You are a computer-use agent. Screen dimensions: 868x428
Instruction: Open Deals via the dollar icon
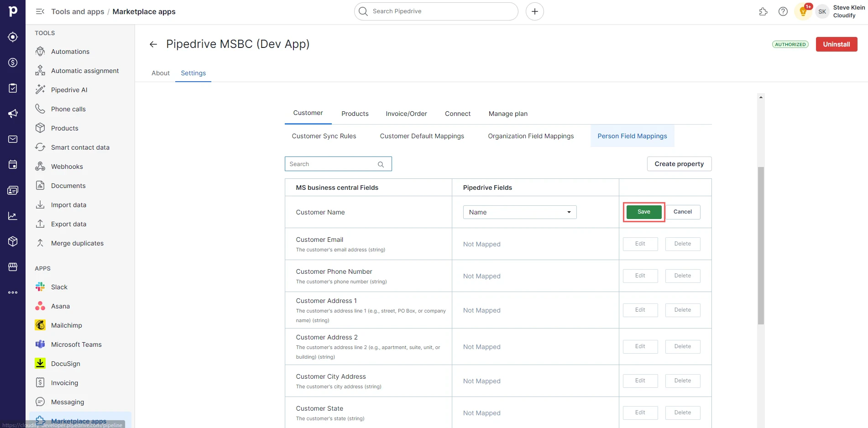click(13, 63)
